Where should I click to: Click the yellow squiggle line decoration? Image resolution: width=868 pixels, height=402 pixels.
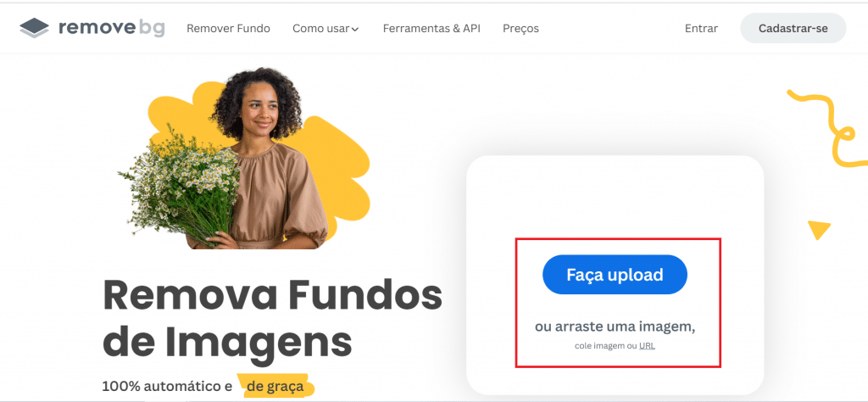(x=828, y=128)
